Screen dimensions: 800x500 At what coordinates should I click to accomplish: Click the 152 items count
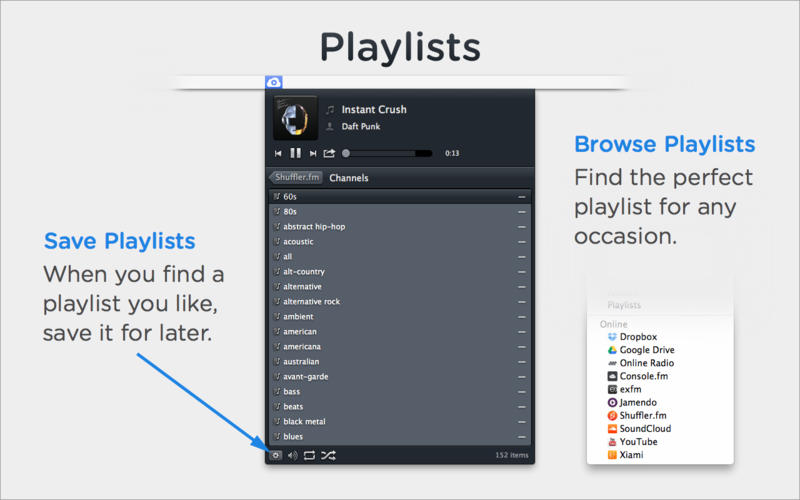[512, 455]
